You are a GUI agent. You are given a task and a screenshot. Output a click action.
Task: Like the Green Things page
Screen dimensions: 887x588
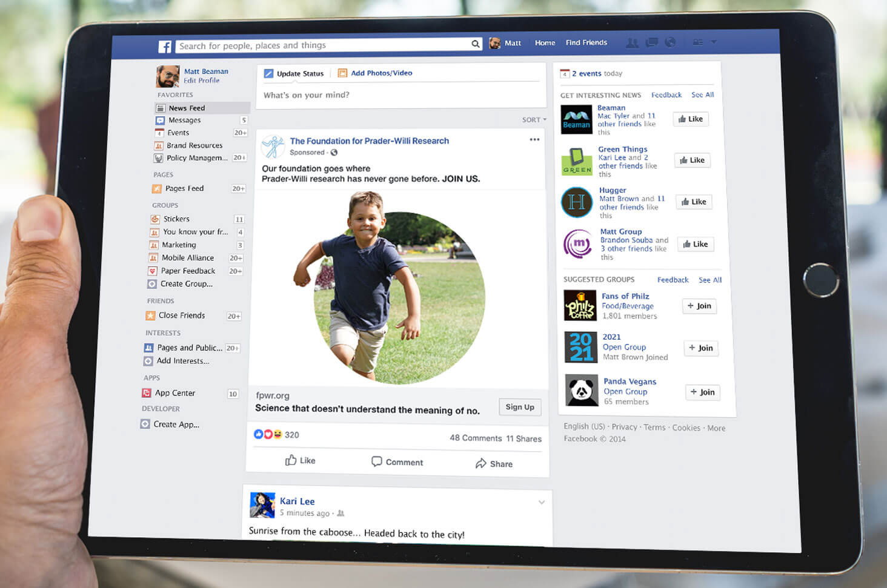pos(692,160)
